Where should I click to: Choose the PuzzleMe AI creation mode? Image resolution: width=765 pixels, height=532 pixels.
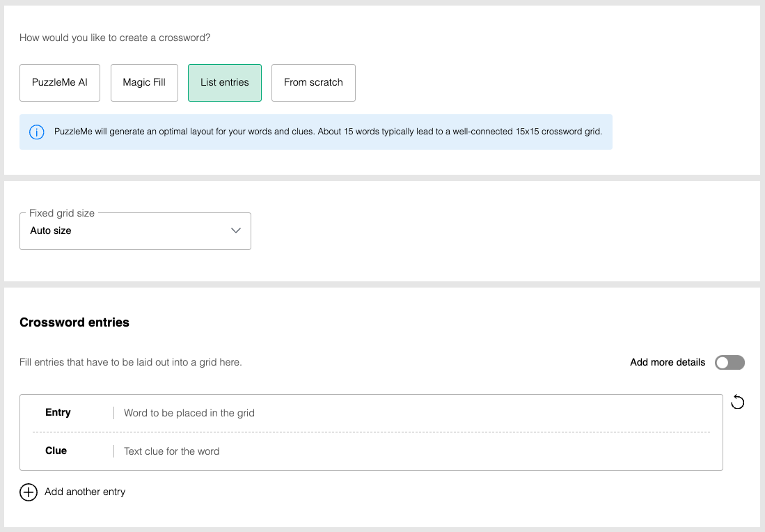(60, 83)
